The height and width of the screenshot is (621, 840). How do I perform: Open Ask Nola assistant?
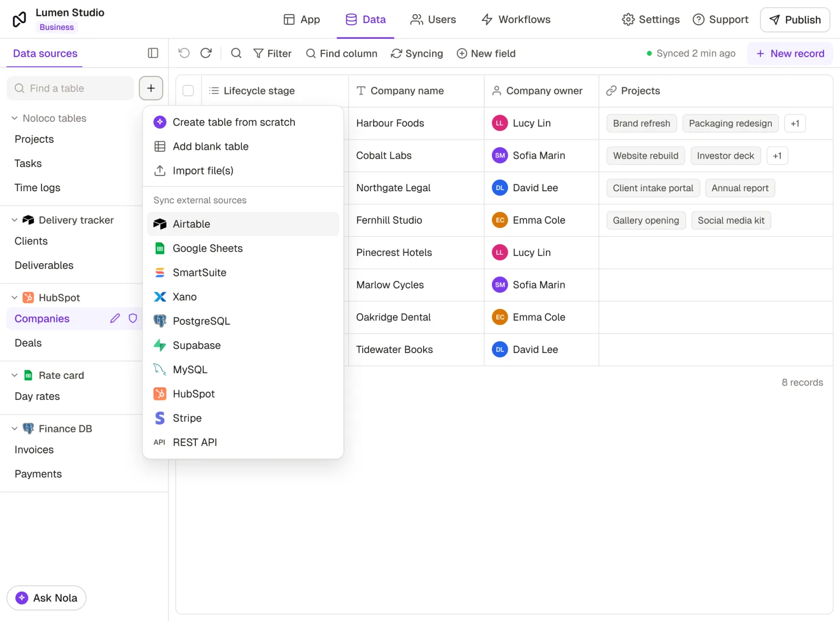coord(46,598)
